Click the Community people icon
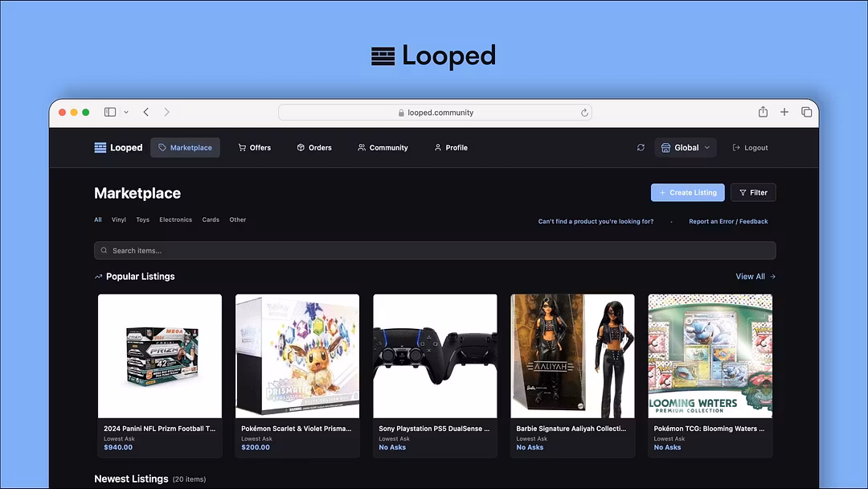868x489 pixels. tap(360, 147)
